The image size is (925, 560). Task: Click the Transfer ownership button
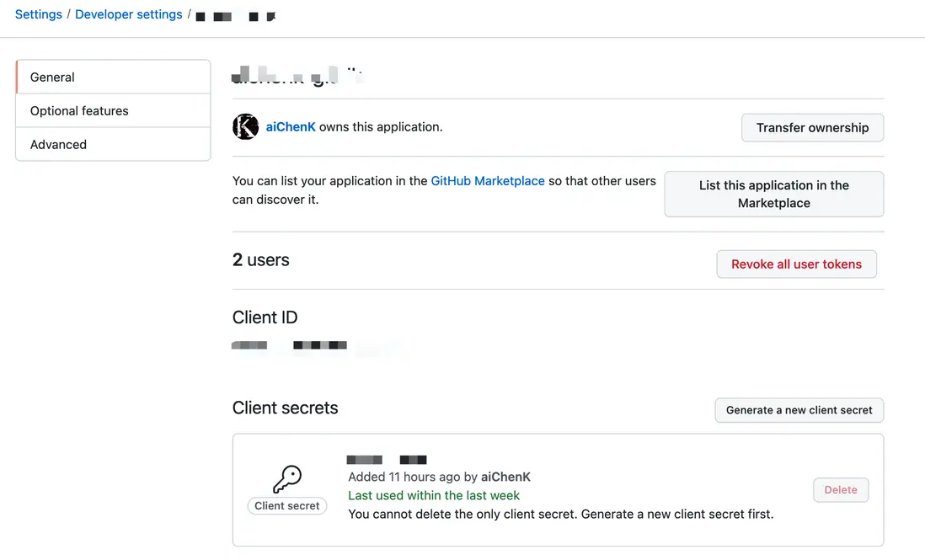(812, 128)
